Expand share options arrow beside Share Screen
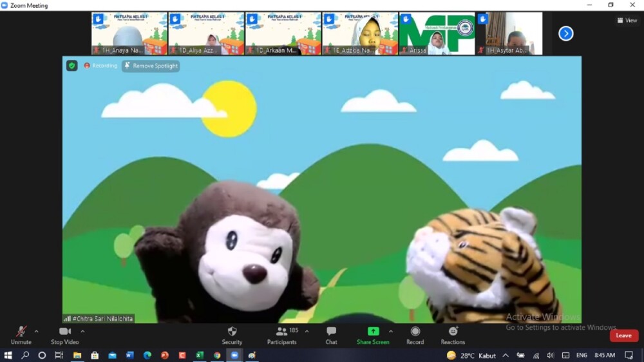Viewport: 644px width, 362px height. pos(391,331)
